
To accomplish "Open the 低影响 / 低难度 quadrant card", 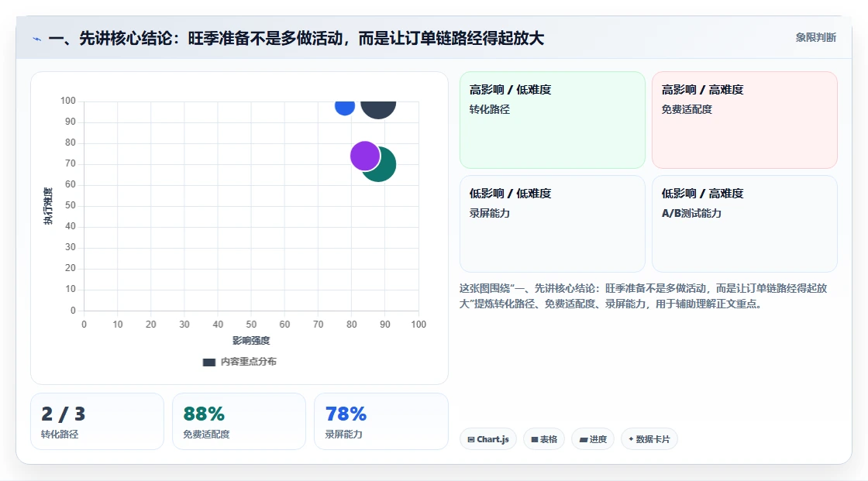I will [x=553, y=224].
